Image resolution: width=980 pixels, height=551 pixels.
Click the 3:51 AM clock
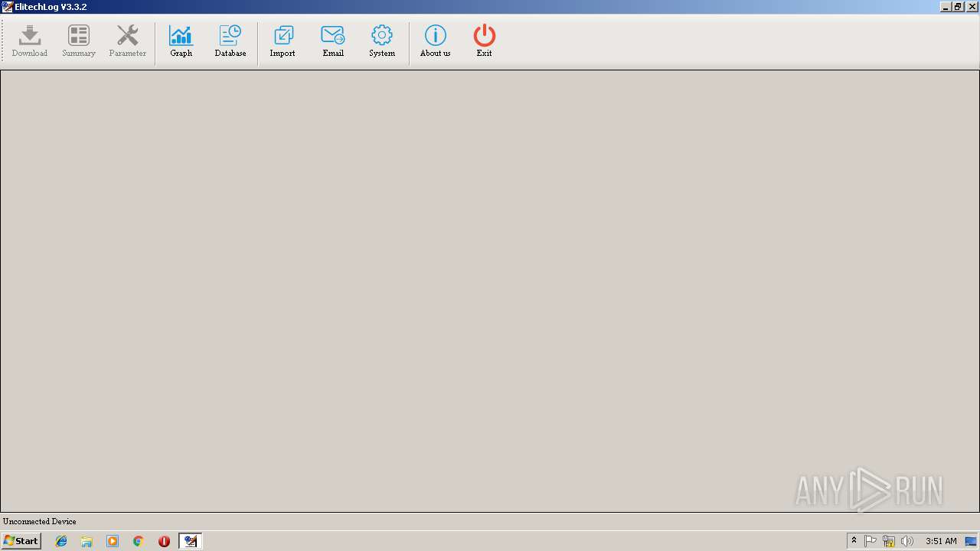point(941,541)
